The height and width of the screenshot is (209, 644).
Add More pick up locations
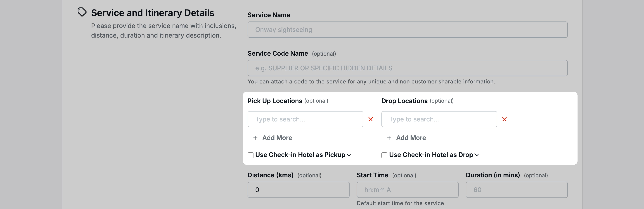pyautogui.click(x=277, y=138)
